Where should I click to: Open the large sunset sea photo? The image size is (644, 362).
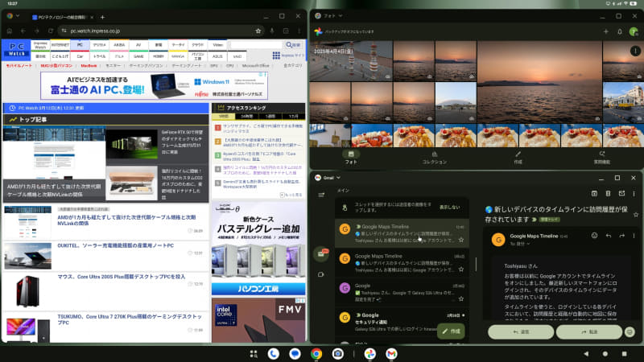tap(539, 82)
